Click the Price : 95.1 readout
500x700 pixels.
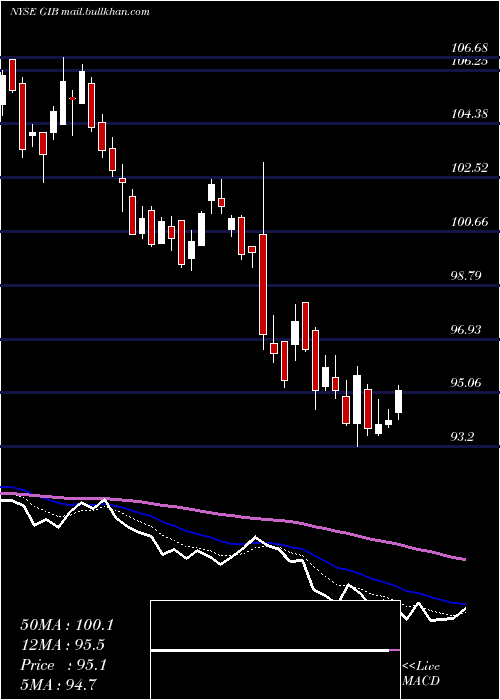[x=63, y=665]
